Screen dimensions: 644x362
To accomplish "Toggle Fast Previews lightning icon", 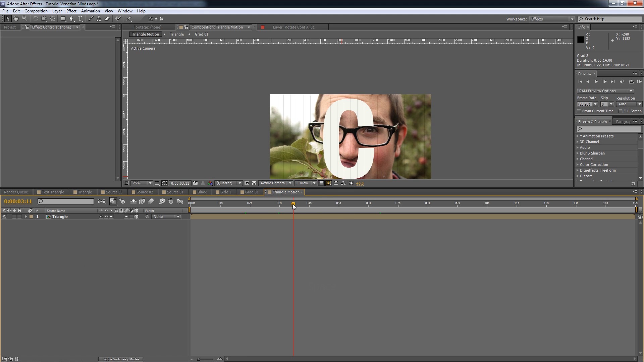I will 328,183.
